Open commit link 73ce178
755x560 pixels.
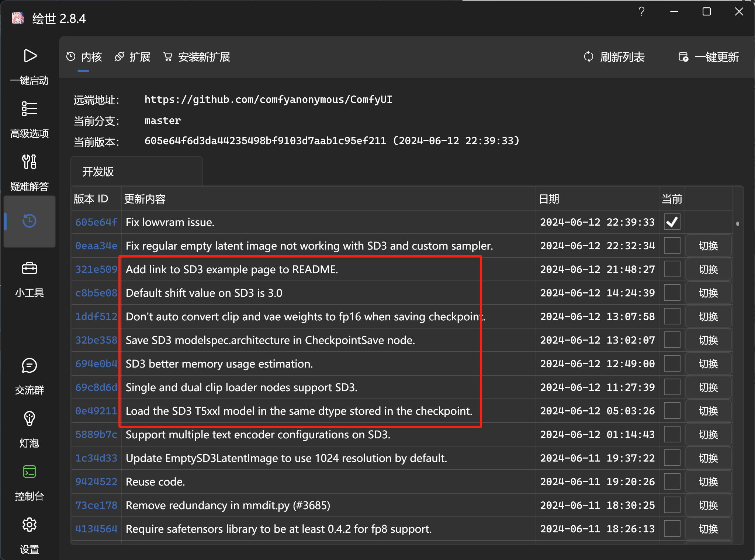[x=96, y=505]
